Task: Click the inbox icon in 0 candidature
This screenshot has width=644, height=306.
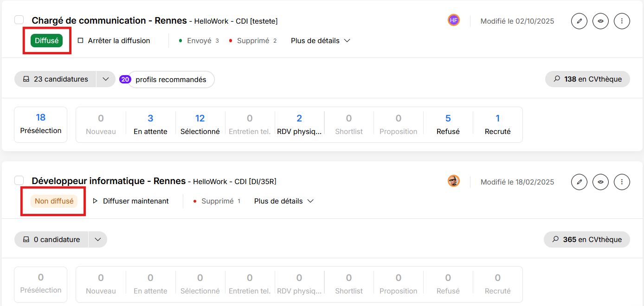Action: (x=26, y=240)
